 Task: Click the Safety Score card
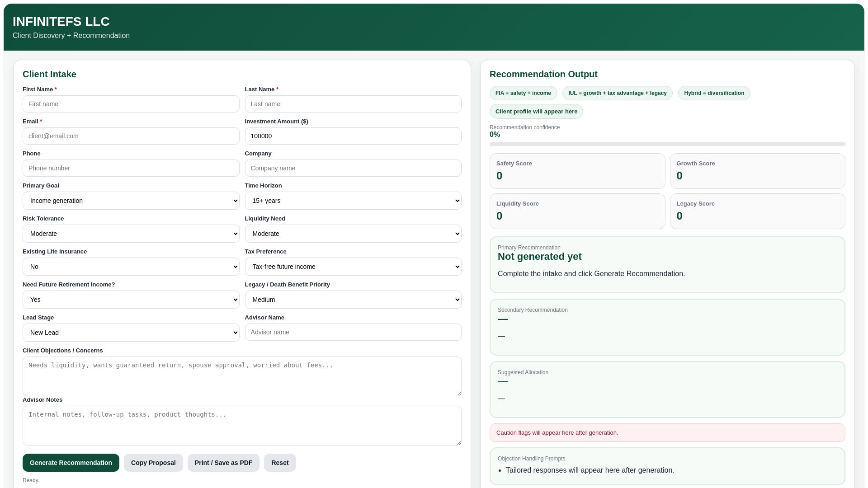point(577,171)
